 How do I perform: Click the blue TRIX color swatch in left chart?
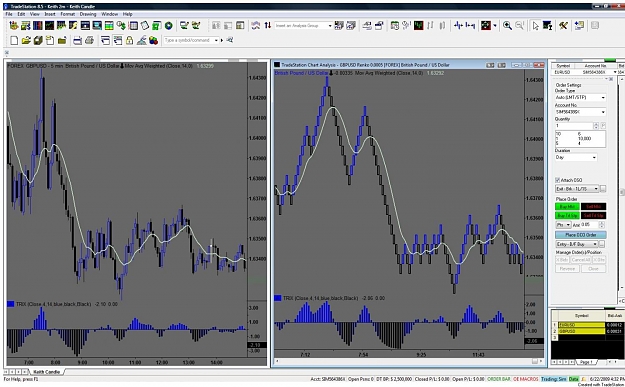[x=10, y=304]
